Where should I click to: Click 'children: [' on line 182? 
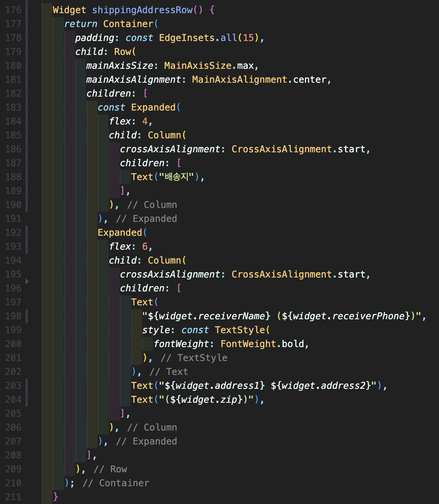[117, 94]
